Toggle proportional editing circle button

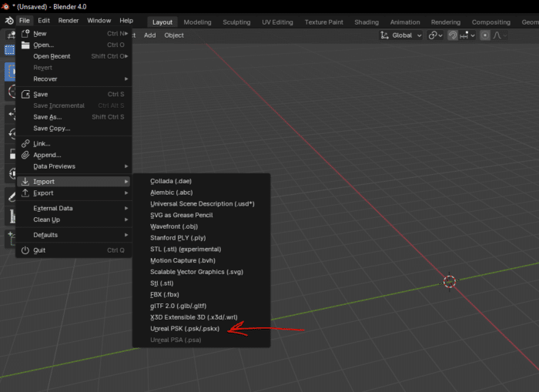tap(484, 35)
